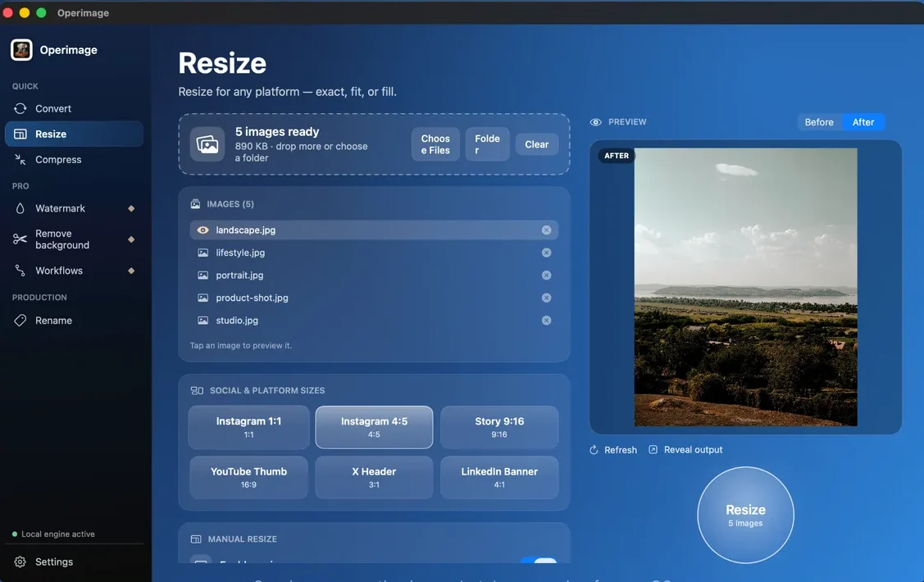Click the Refresh circular arrow icon

pos(594,450)
